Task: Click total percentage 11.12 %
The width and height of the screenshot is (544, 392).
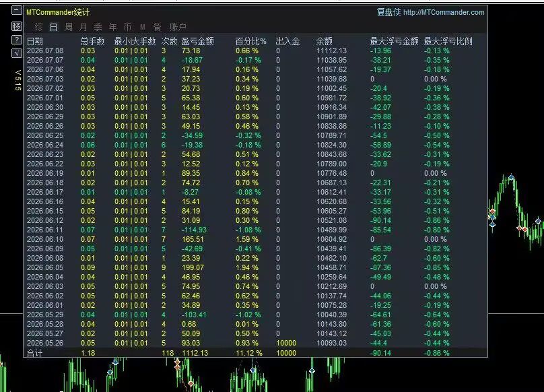Action: coord(249,353)
